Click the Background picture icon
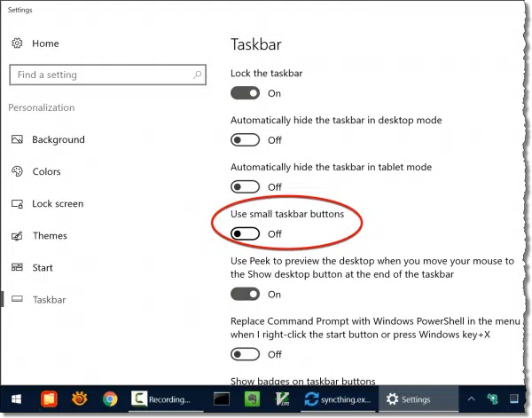 17,139
